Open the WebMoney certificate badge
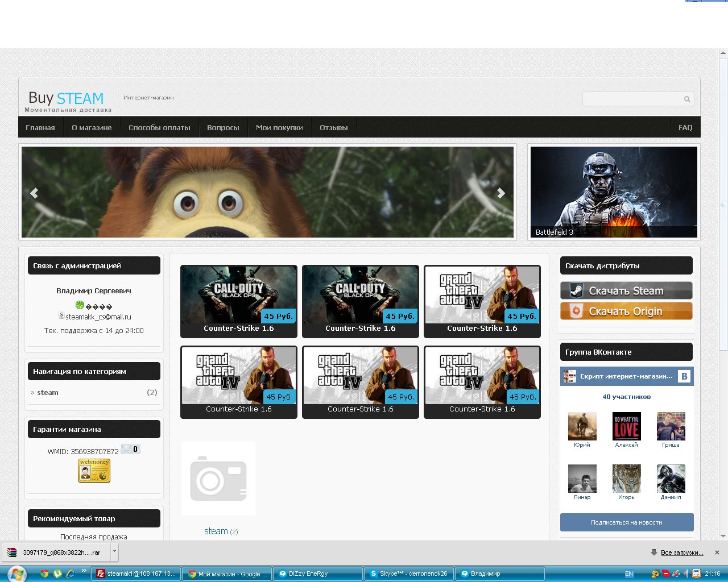 click(x=94, y=471)
